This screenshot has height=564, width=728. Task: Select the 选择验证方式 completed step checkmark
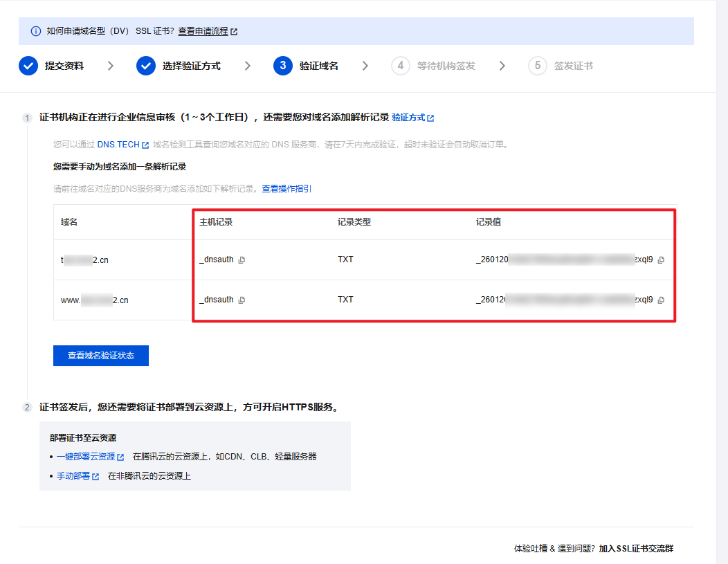146,66
